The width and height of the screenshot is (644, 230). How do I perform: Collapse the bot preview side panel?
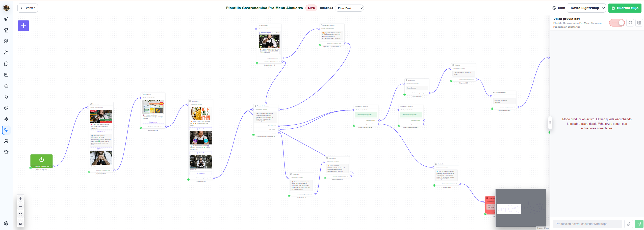coord(639,23)
